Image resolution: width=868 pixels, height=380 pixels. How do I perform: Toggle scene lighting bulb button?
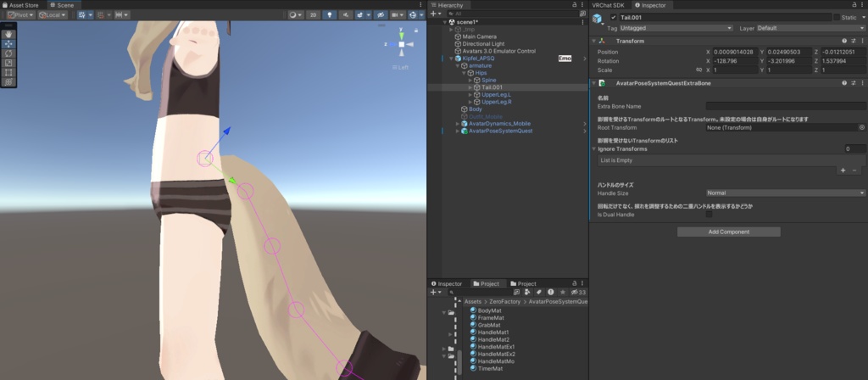(x=330, y=15)
